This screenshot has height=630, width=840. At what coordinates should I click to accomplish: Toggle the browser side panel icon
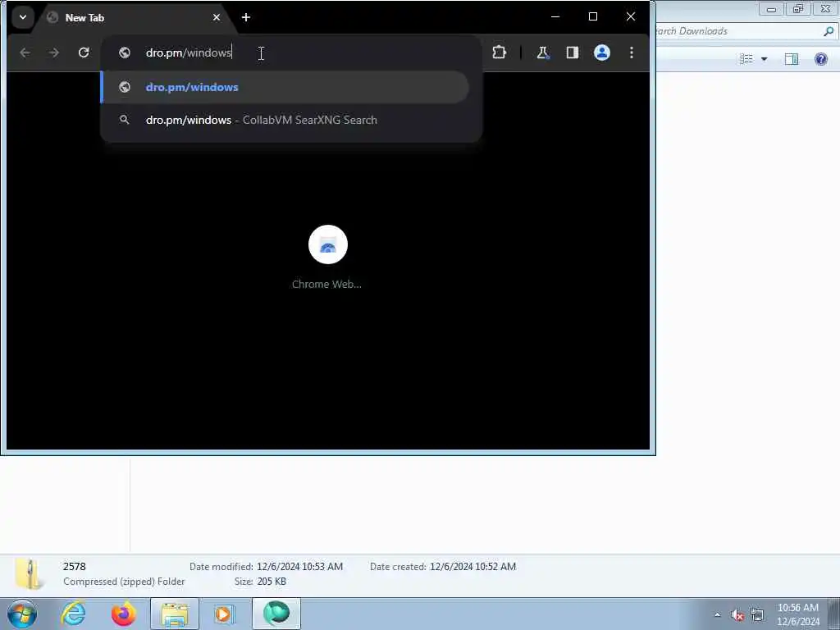coord(572,52)
